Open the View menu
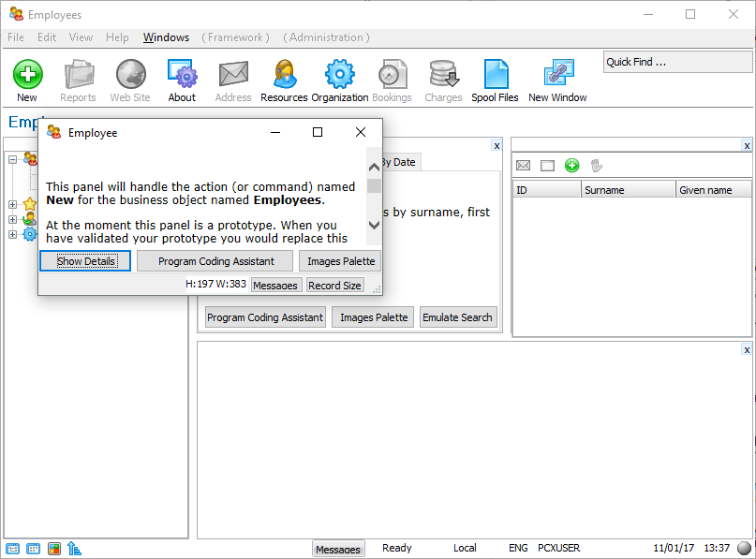756x559 pixels. [81, 37]
